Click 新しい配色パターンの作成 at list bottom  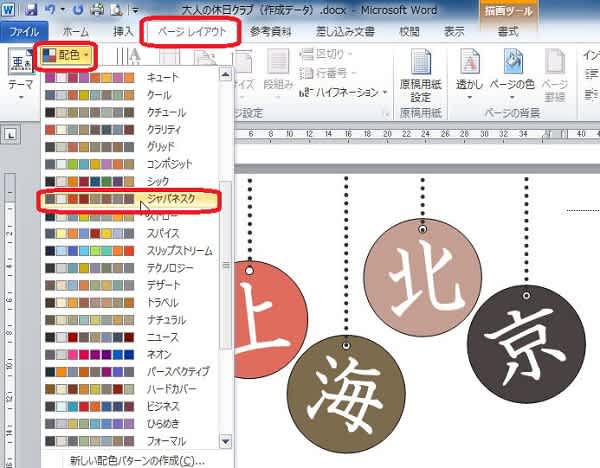pos(137,460)
